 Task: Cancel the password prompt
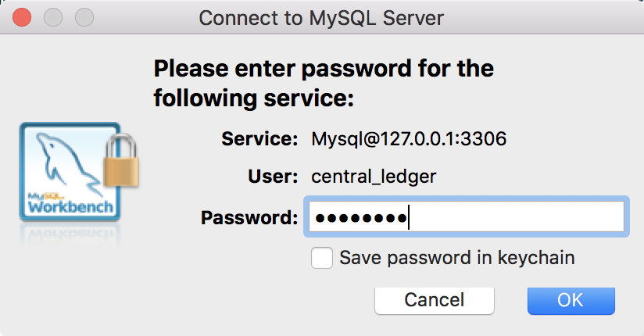434,299
